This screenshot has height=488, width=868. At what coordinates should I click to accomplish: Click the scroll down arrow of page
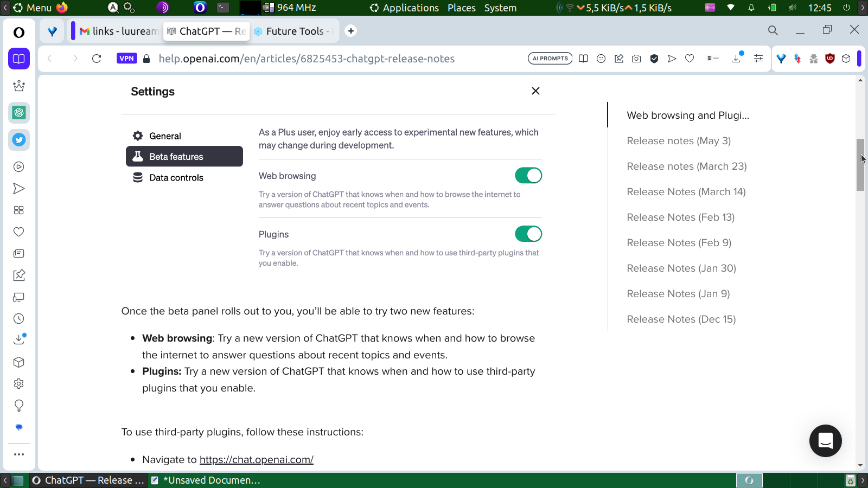[860, 465]
